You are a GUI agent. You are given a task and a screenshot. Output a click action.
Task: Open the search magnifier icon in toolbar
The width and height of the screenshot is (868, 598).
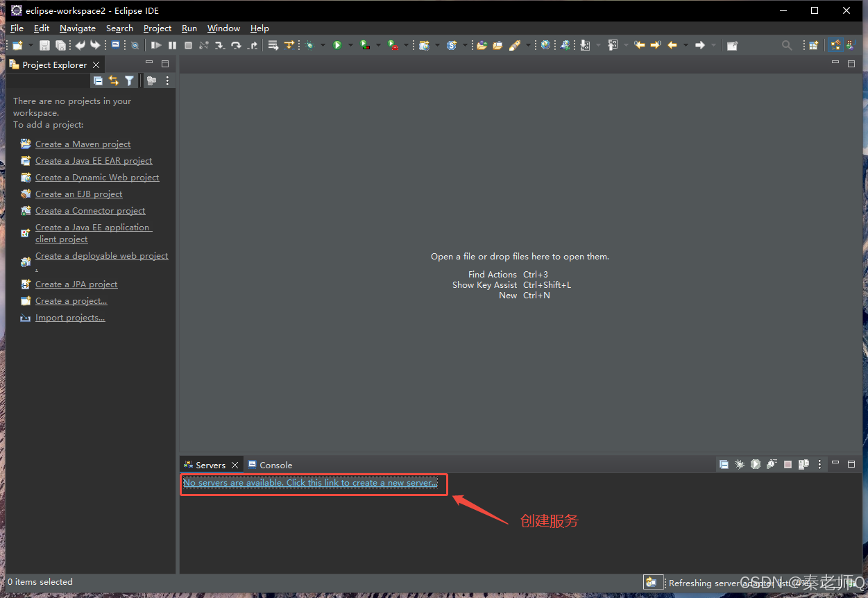coord(786,45)
